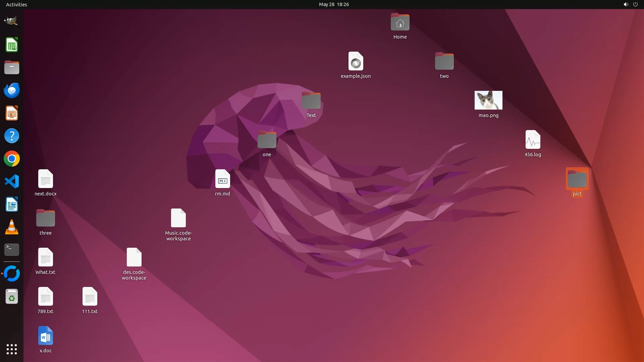Click Show Applications grid button
Screen dimensions: 644x362
(11, 349)
